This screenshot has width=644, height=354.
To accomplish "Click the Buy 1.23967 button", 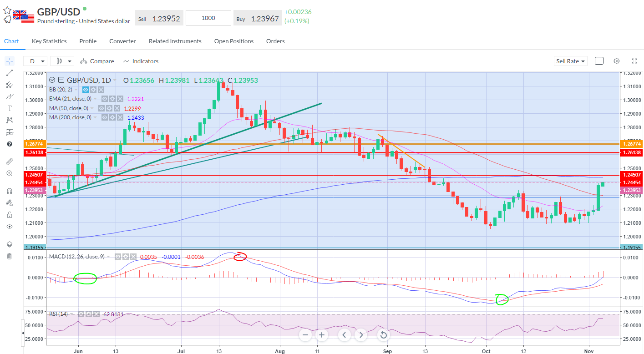I will coord(257,18).
